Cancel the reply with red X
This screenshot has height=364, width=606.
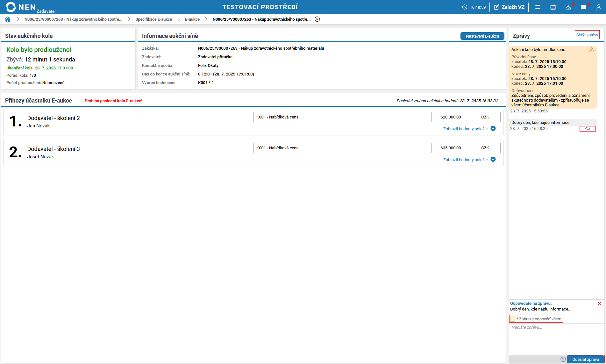(599, 303)
